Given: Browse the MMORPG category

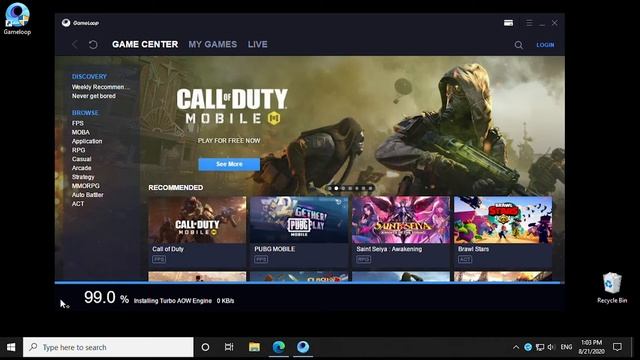Looking at the screenshot, I should tap(86, 186).
